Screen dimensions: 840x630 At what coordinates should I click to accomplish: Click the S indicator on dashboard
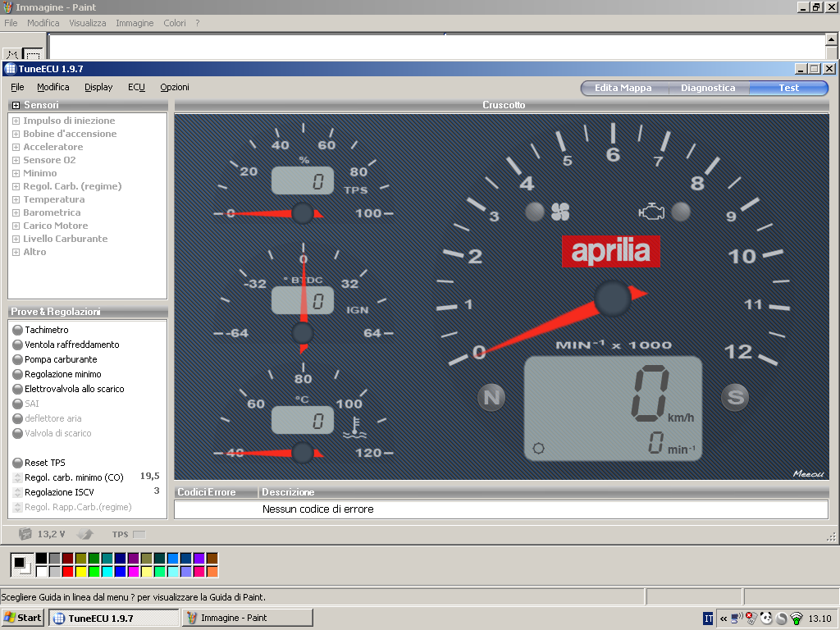coord(735,397)
